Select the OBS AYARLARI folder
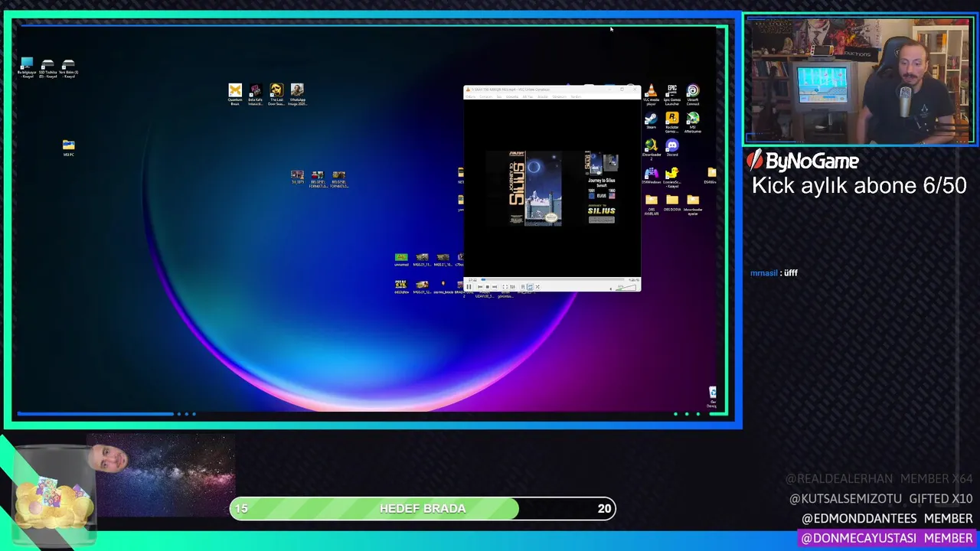The image size is (980, 551). click(x=651, y=204)
